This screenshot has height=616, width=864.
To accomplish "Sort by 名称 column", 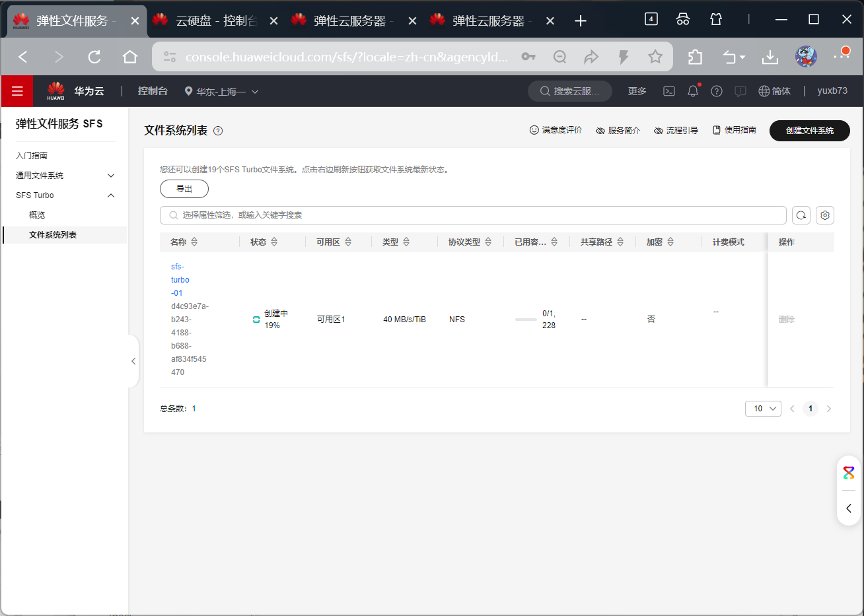I will coord(194,242).
